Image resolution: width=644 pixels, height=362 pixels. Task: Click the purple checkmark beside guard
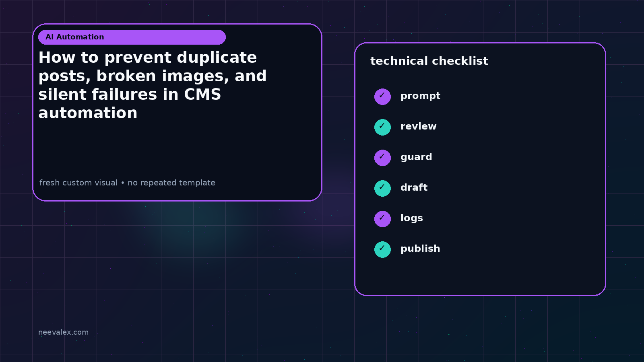(x=382, y=158)
